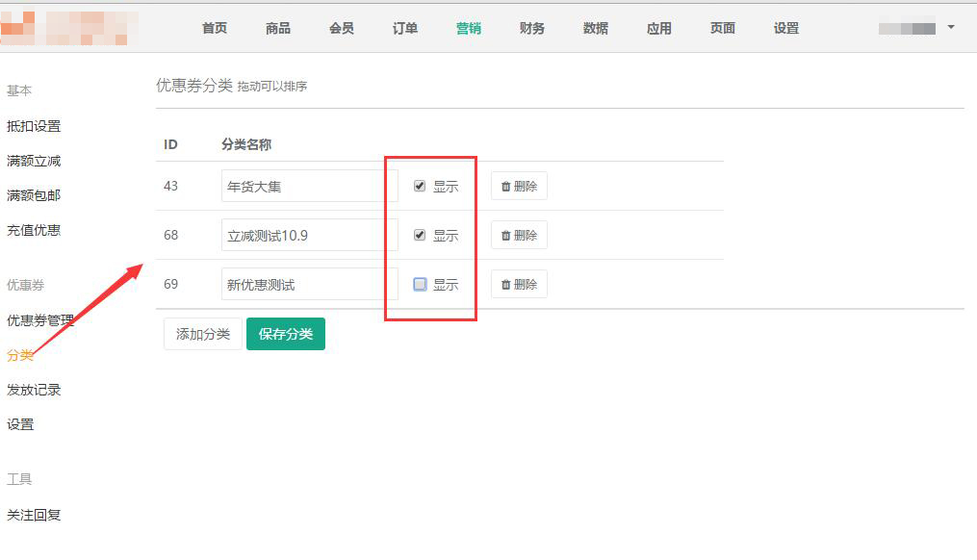Viewport: 977px width, 560px height.
Task: Enable 显示 checkbox for 新优惠测试 category
Action: pos(420,285)
